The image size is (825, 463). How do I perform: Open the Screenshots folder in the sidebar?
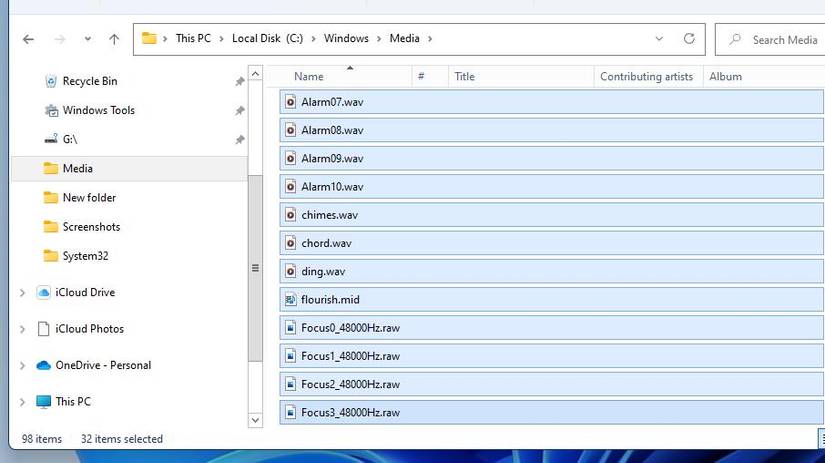[91, 227]
